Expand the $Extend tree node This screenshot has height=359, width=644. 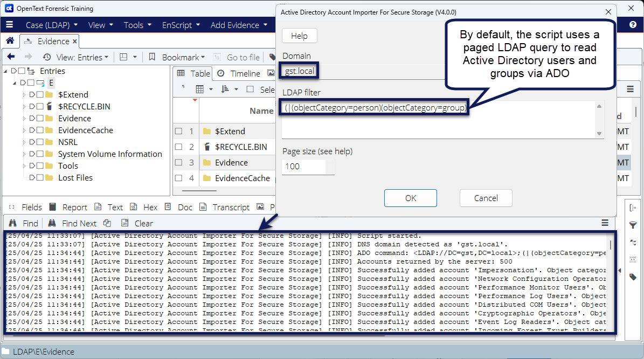coord(24,95)
